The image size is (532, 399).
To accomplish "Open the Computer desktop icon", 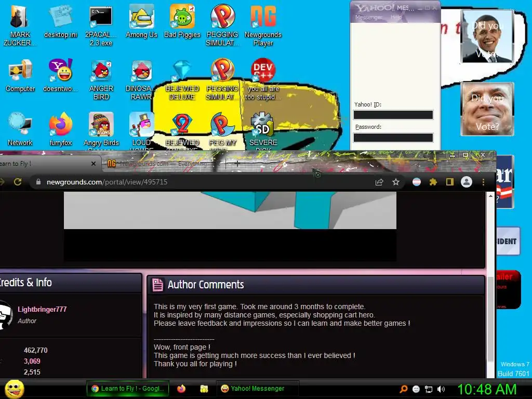I will 20,75.
